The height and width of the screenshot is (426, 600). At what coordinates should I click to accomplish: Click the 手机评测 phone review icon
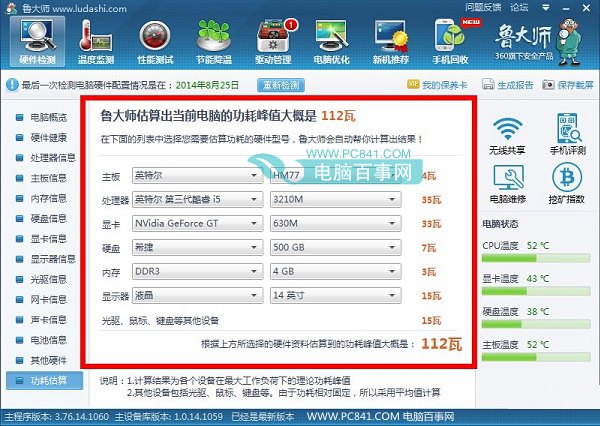click(569, 128)
